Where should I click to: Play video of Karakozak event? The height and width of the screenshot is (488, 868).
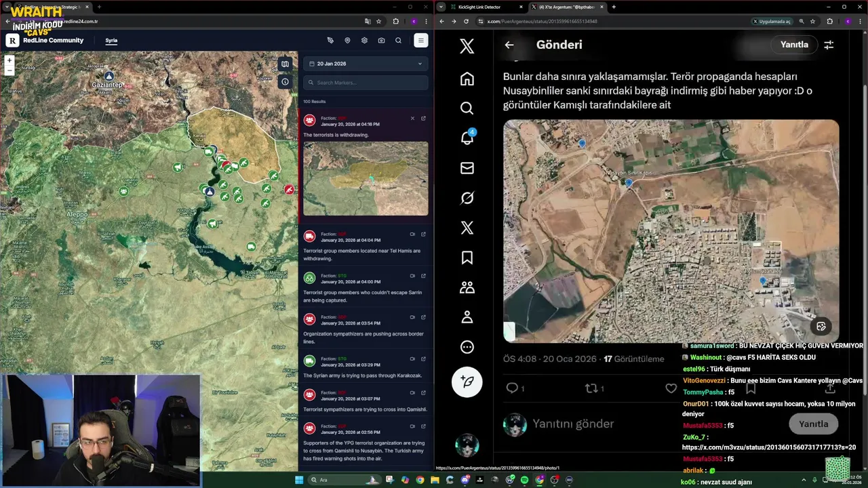[x=412, y=359]
